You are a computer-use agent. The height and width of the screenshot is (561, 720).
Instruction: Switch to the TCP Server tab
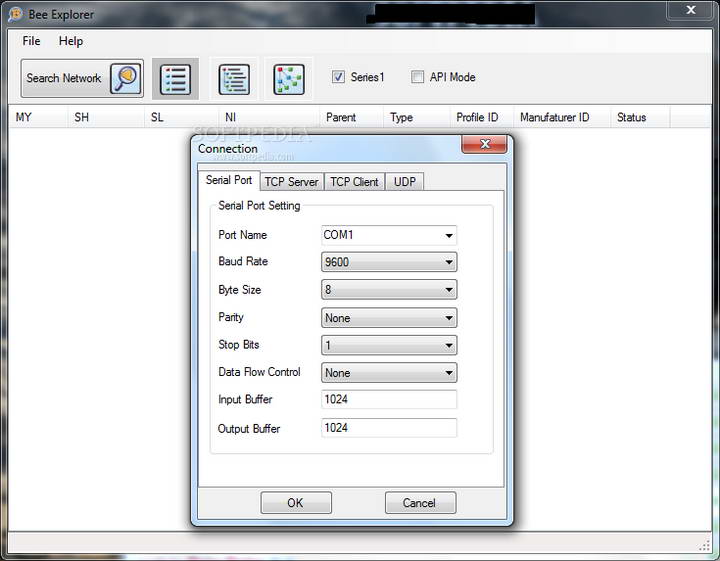point(292,182)
